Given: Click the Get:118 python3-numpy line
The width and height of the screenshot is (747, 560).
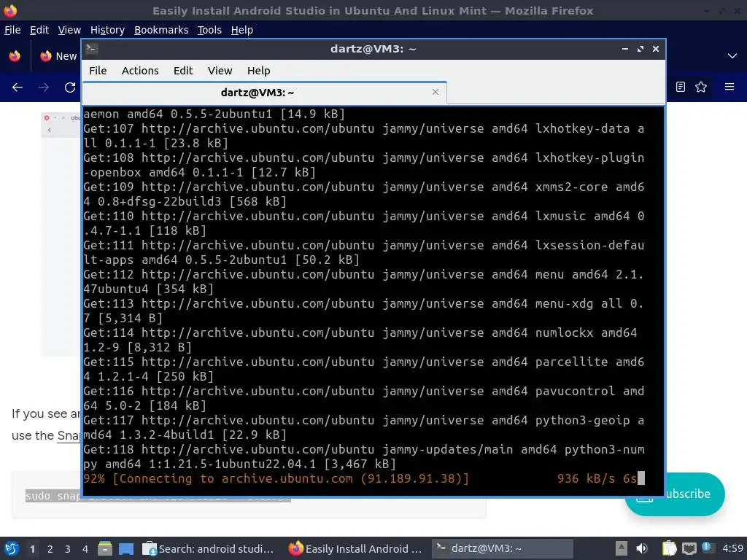Looking at the screenshot, I should pos(364,456).
